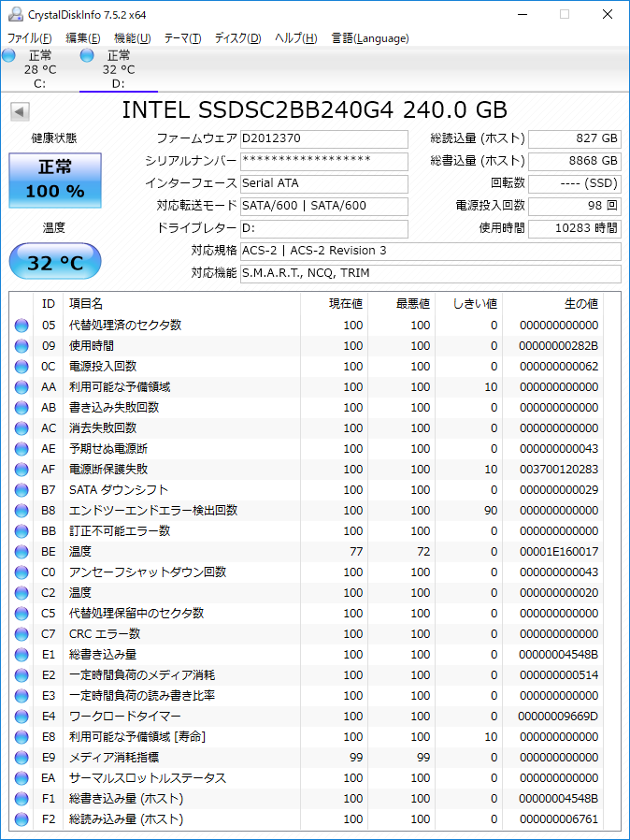Open the ディスク(D) menu
Viewport: 630px width, 840px height.
click(237, 38)
